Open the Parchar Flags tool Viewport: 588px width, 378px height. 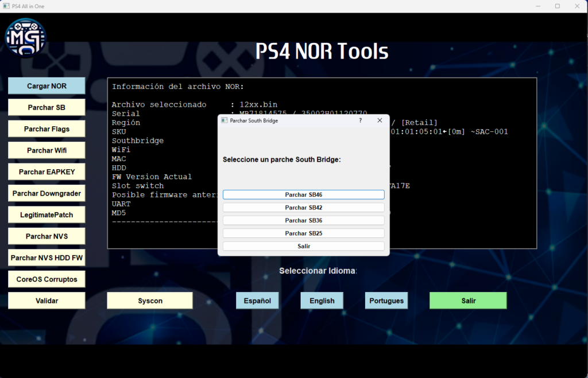point(47,129)
